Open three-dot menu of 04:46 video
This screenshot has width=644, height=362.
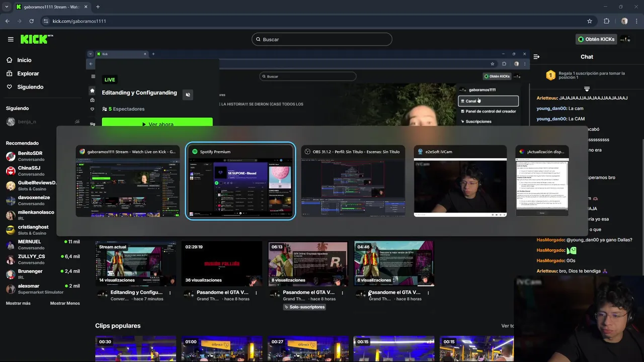428,293
